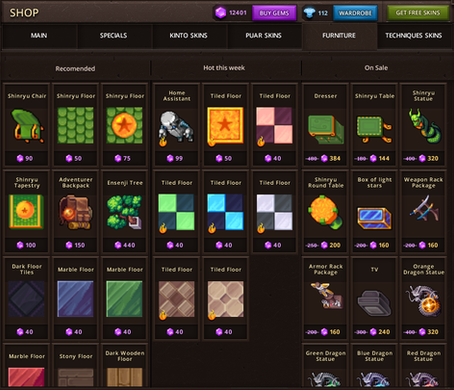Choose the Weapon Rack Package icon
Screen dimensions: 454x390
[x=424, y=208]
